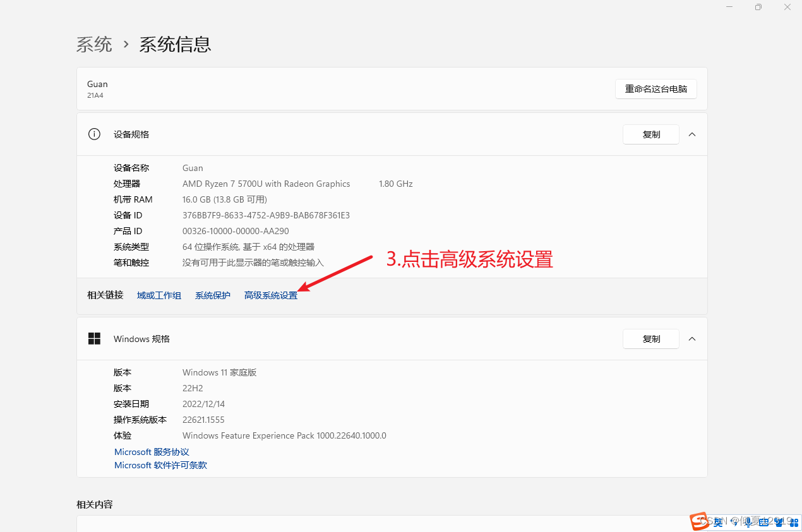
Task: Open Microsoft 软件许可条款 link
Action: 160,465
